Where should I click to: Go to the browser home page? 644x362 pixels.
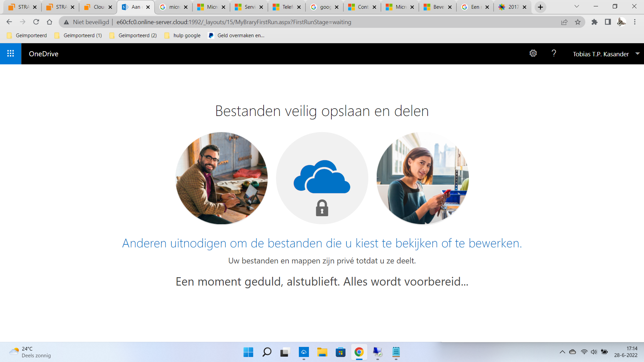(50, 22)
